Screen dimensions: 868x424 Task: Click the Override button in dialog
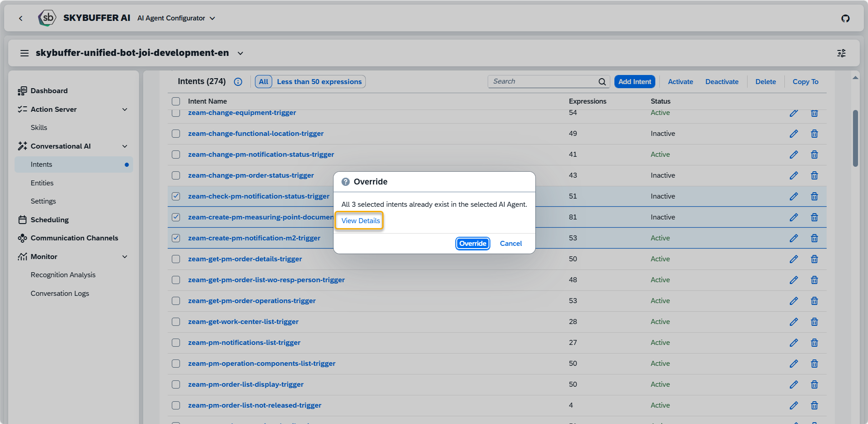pyautogui.click(x=472, y=244)
